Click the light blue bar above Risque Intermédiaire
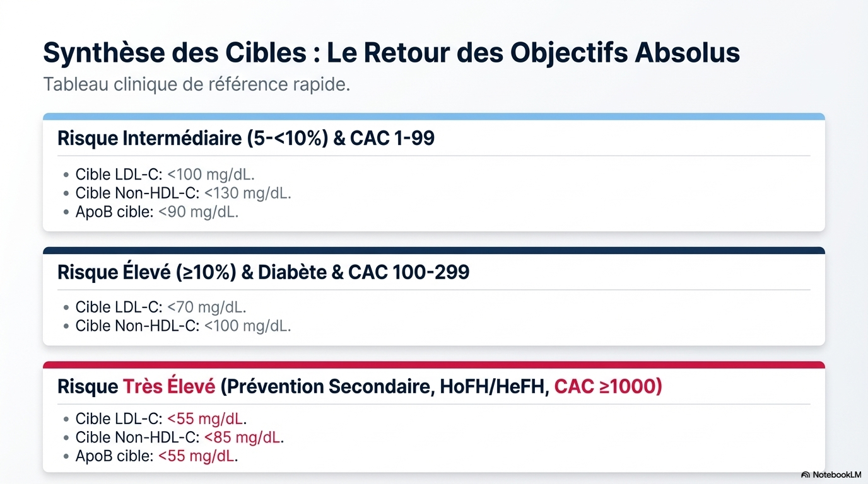Image resolution: width=868 pixels, height=484 pixels. (433, 117)
